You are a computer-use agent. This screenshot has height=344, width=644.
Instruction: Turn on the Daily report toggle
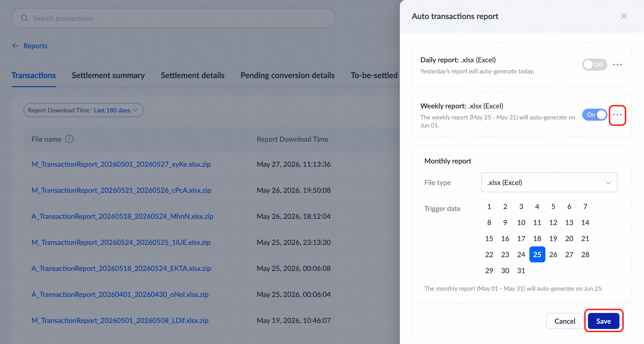tap(594, 65)
